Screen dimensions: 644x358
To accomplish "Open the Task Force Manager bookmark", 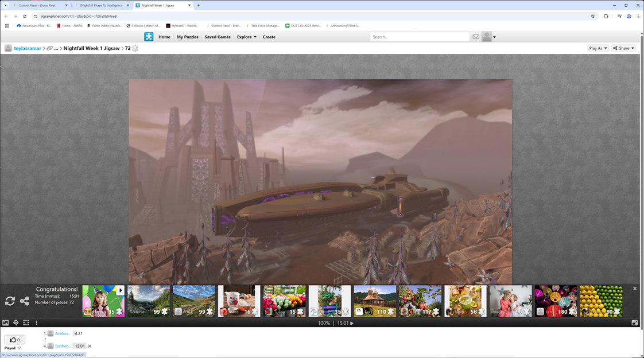I will pos(263,25).
